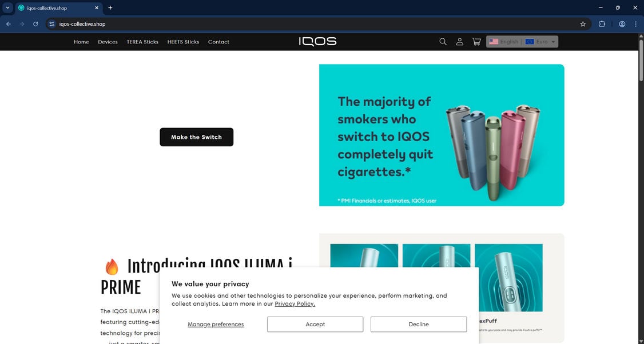Click the browser forward arrow
The image size is (644, 344).
point(22,24)
